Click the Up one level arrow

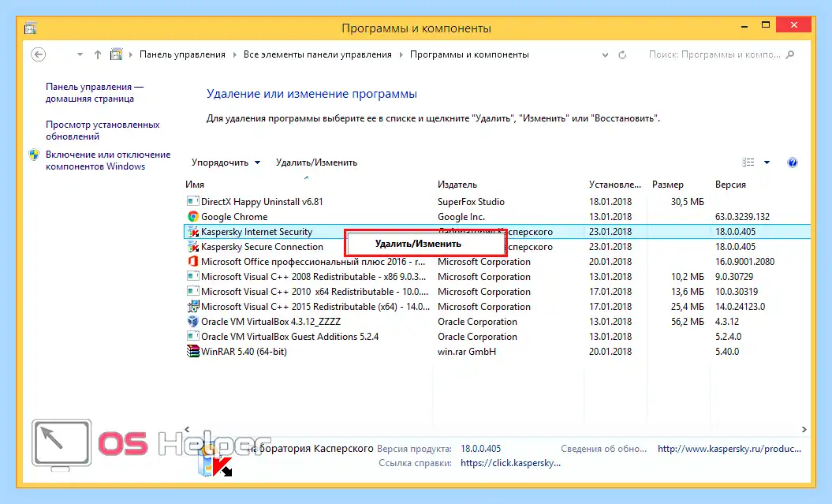pyautogui.click(x=98, y=54)
